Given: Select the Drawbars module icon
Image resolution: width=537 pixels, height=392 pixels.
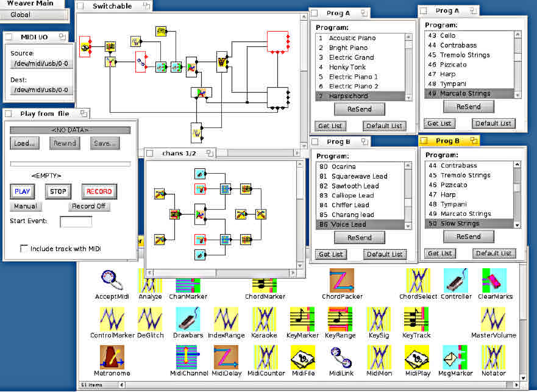Looking at the screenshot, I should coord(188,319).
